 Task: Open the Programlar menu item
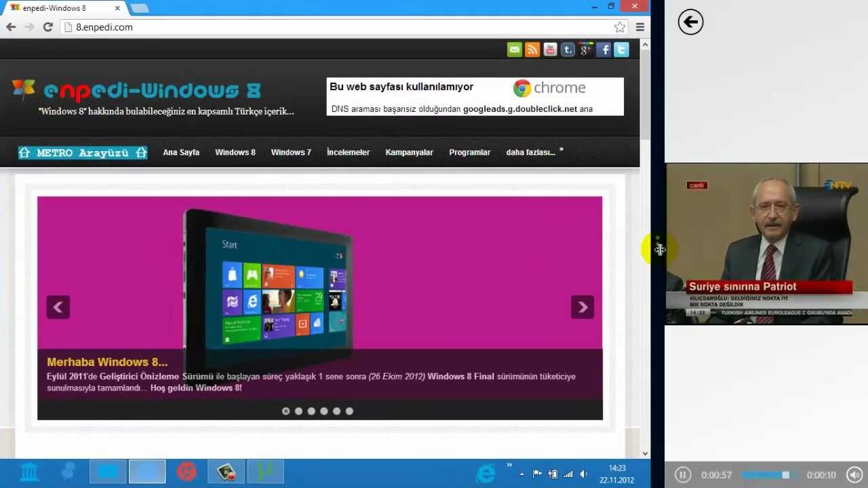click(x=469, y=152)
